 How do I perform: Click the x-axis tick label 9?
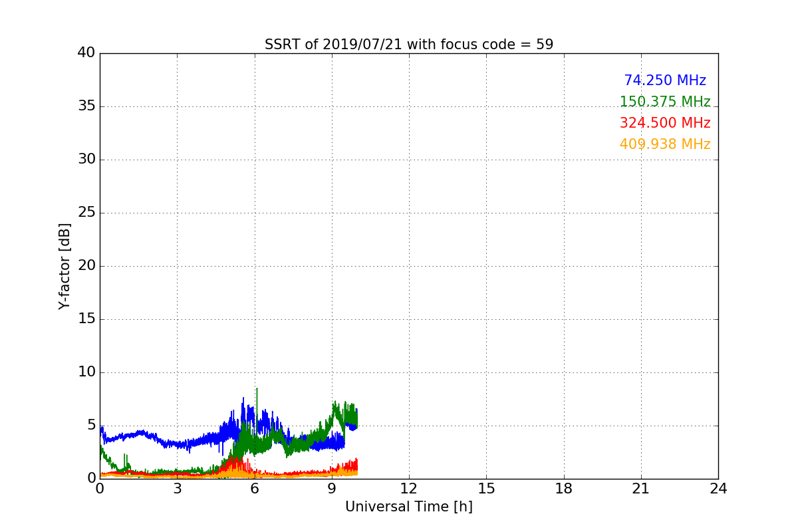point(332,489)
